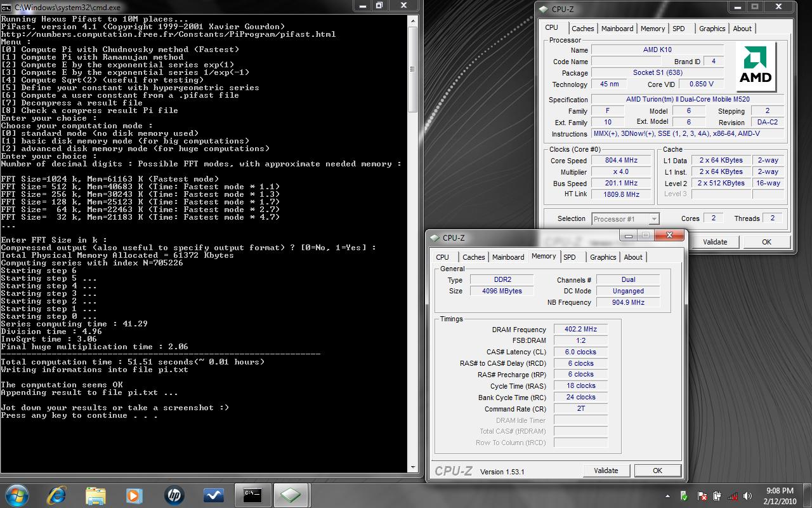Open SPD tab in rear CPU-Z window
The height and width of the screenshot is (508, 812).
tap(679, 29)
